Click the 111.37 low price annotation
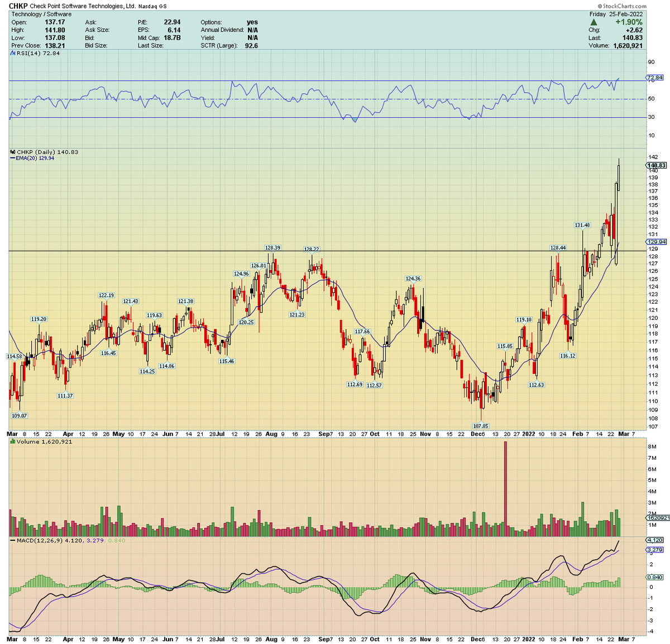 click(65, 396)
